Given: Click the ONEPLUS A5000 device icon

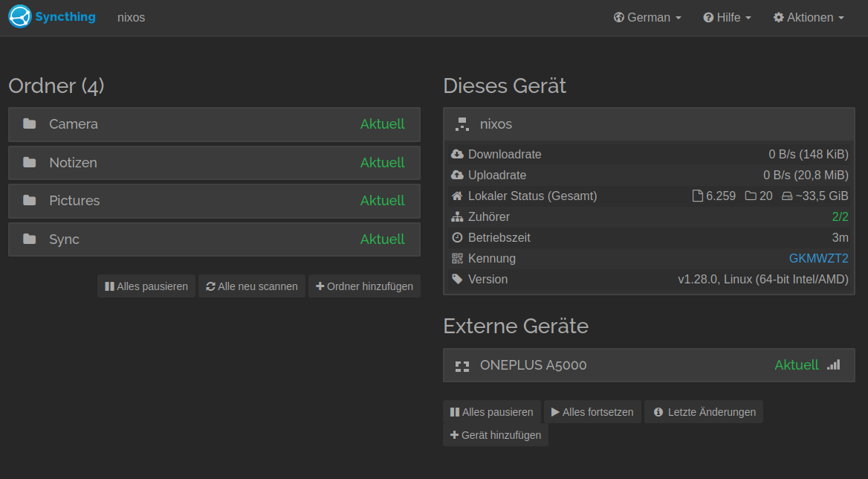Looking at the screenshot, I should [x=462, y=365].
